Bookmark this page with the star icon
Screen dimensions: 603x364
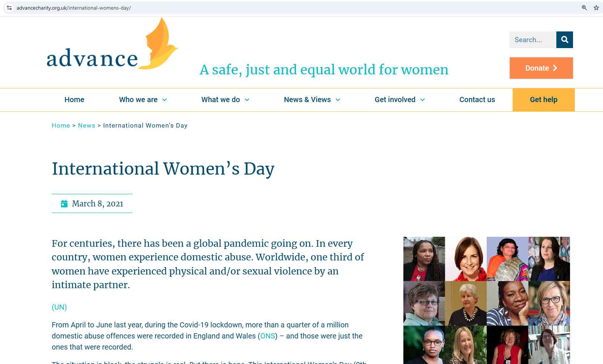click(596, 8)
